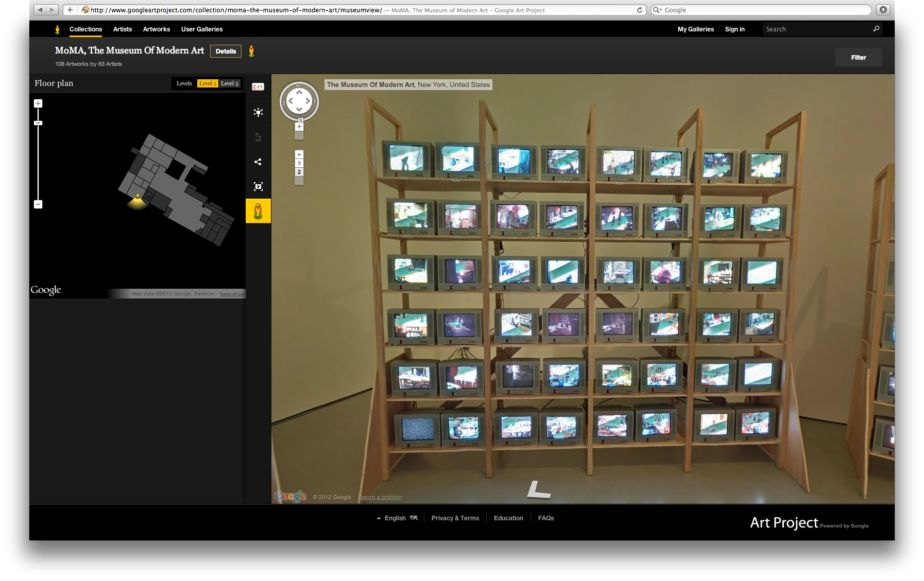Viewport: 924px width, 581px height.
Task: Expand the floor level selector with the up arrow
Action: point(299,153)
